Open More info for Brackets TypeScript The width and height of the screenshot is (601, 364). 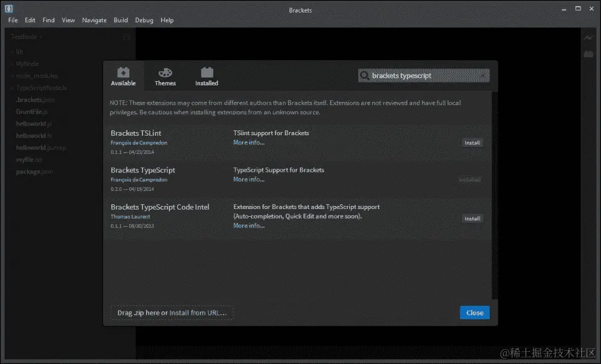point(249,180)
